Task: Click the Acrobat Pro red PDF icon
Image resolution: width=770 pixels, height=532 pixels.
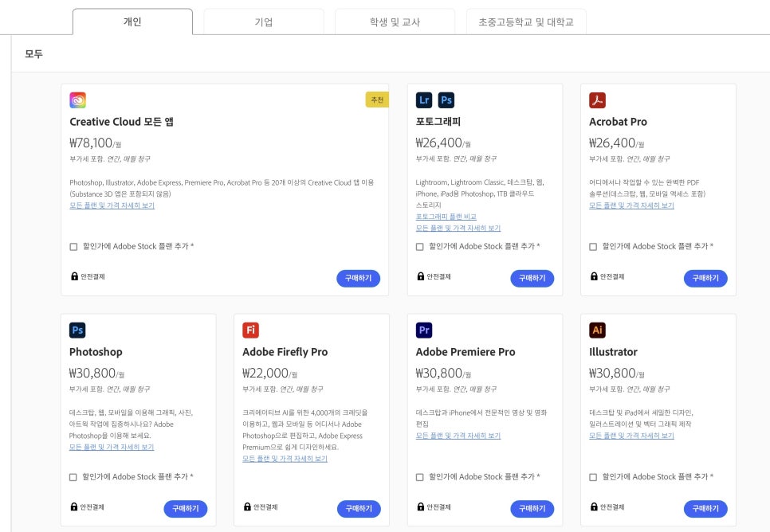Action: point(597,100)
